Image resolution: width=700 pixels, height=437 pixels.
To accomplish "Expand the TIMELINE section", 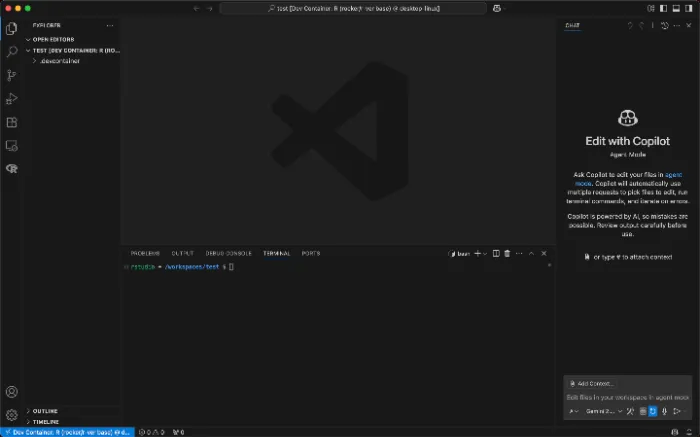I will pyautogui.click(x=45, y=422).
